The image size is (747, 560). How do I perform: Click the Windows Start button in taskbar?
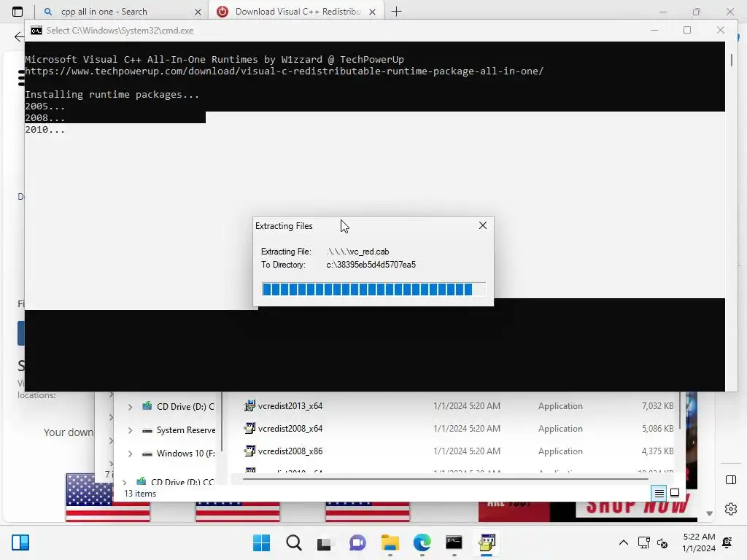[261, 542]
